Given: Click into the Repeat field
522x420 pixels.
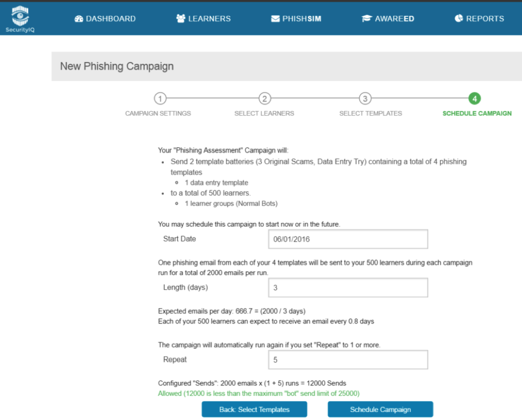Looking at the screenshot, I should pos(347,360).
